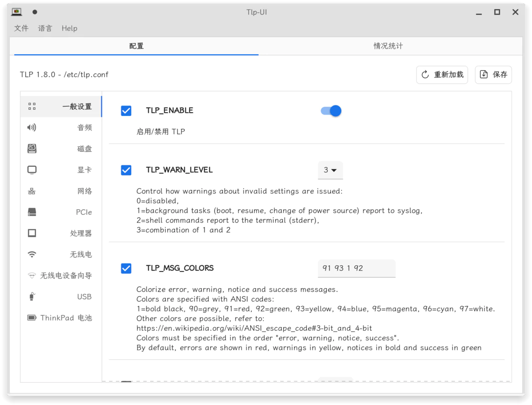The height and width of the screenshot is (405, 532).
Task: Select the 处理器 processor icon
Action: [x=32, y=233]
